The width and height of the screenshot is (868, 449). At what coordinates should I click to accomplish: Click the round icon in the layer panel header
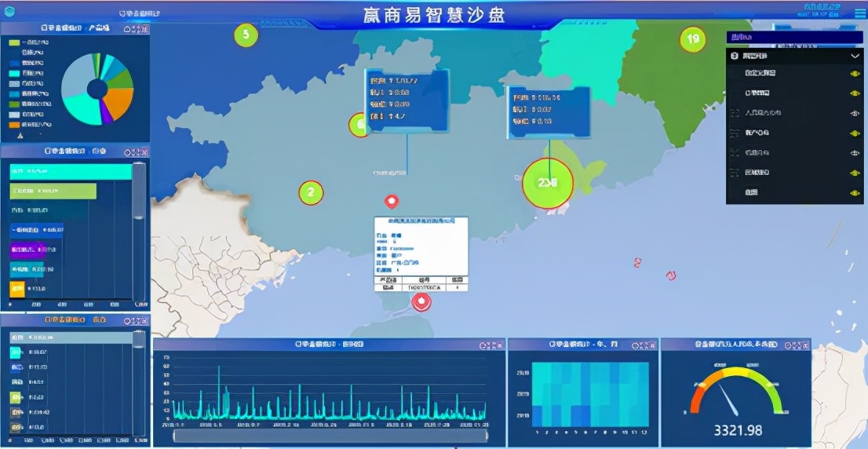pos(735,57)
